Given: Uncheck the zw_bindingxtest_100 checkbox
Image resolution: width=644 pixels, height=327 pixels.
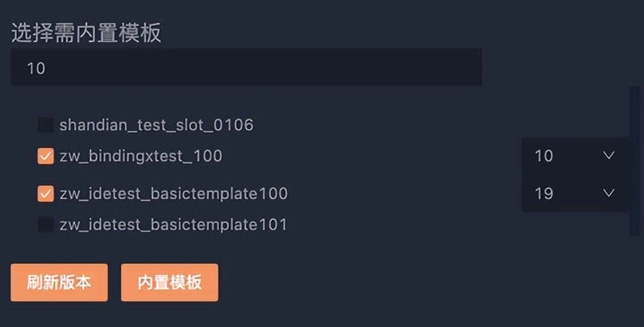Looking at the screenshot, I should (46, 156).
